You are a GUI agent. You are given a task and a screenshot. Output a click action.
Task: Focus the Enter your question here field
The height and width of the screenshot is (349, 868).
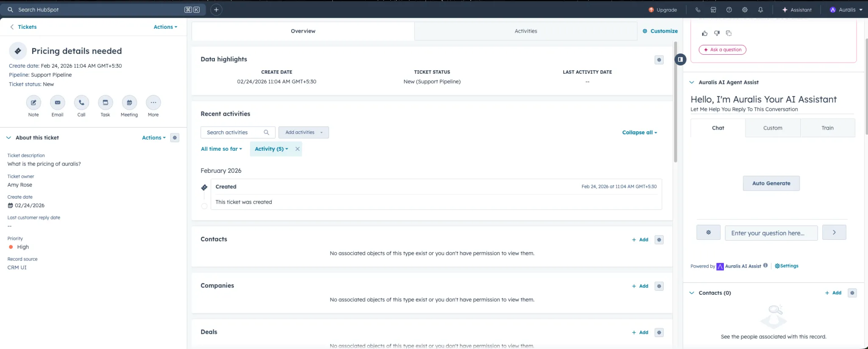click(x=771, y=233)
